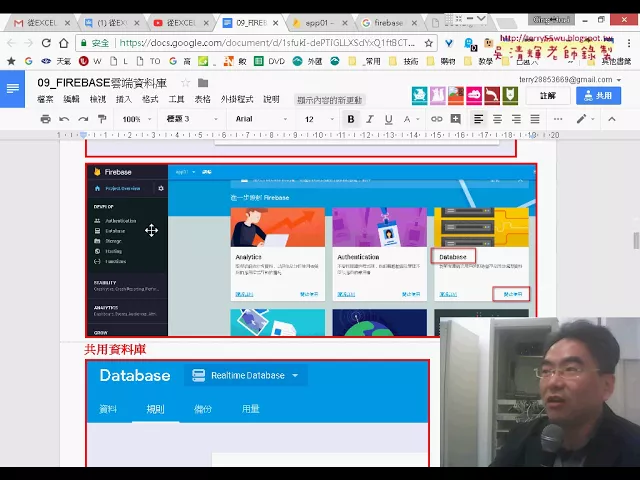Open the 技術 bookmarks folder
This screenshot has width=640, height=480.
point(404,61)
